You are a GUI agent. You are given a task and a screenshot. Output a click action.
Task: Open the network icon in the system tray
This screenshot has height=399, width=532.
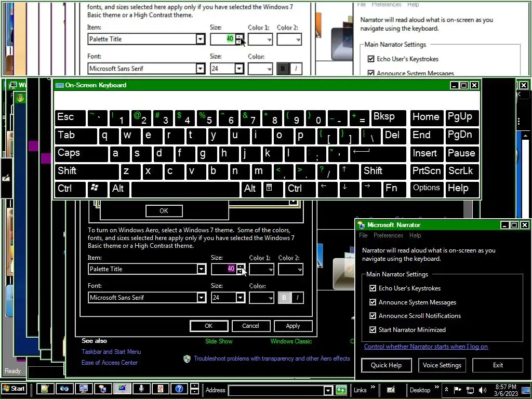point(470,390)
